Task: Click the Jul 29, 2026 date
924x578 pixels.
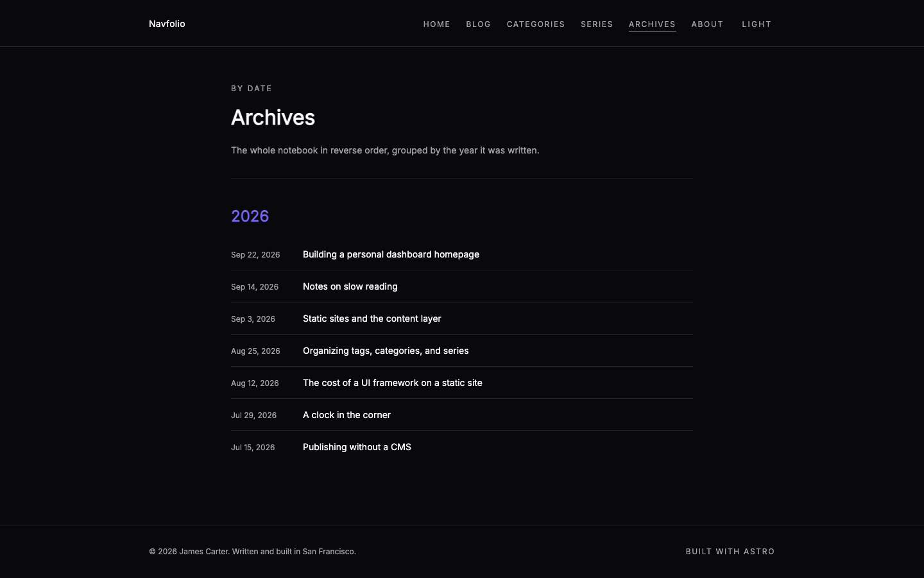Action: tap(254, 416)
